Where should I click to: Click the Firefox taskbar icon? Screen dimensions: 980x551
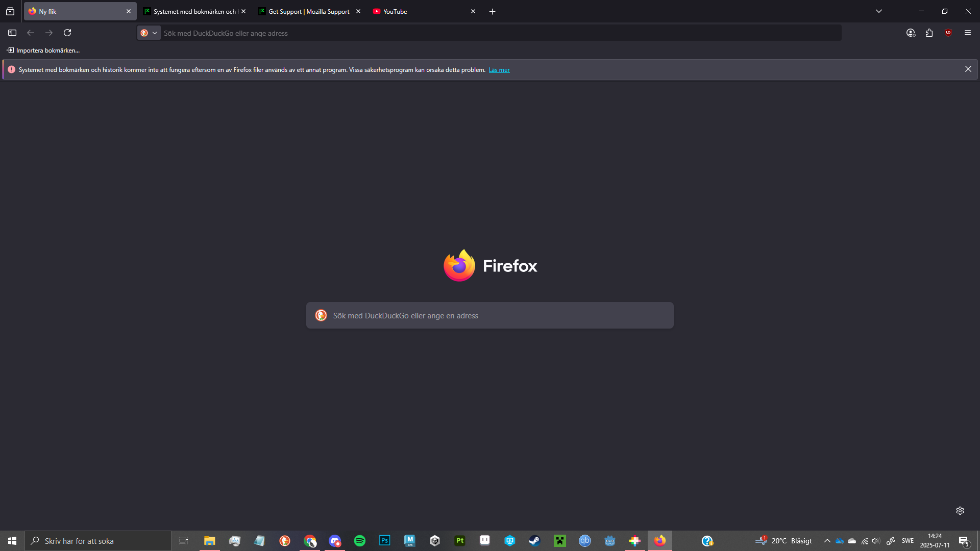tap(660, 541)
